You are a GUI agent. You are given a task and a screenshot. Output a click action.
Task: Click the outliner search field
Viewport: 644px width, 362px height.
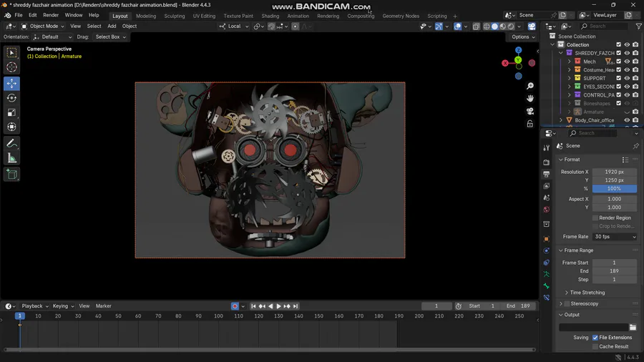[x=604, y=26]
